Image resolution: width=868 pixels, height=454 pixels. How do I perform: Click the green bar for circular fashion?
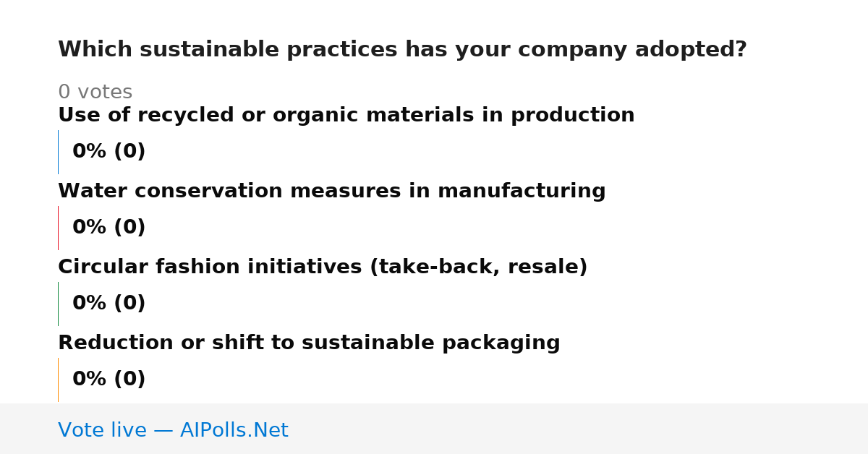58,304
